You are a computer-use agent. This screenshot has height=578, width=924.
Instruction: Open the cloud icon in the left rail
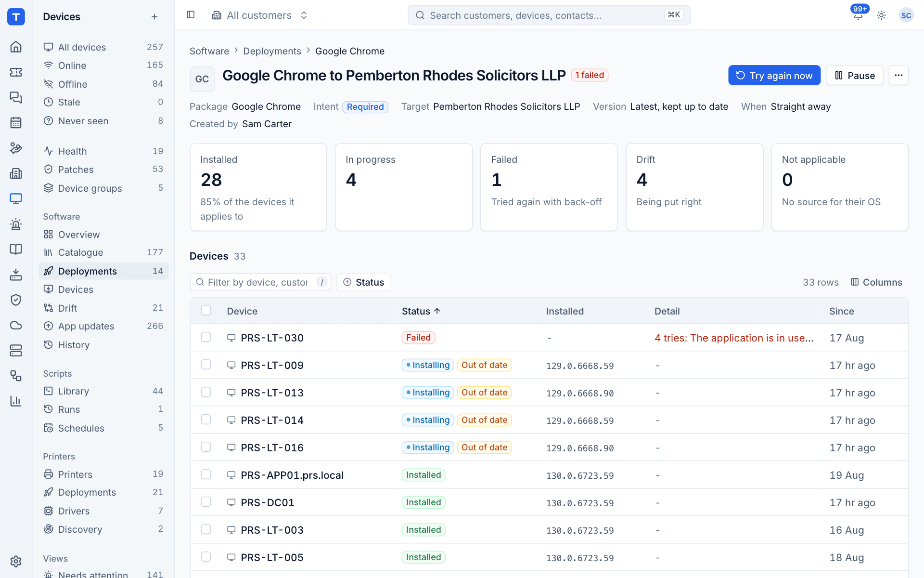tap(16, 325)
